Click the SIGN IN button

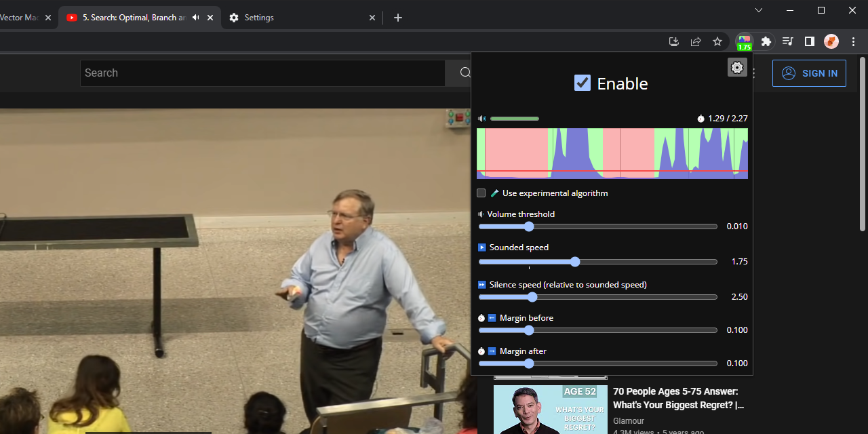[x=809, y=73]
